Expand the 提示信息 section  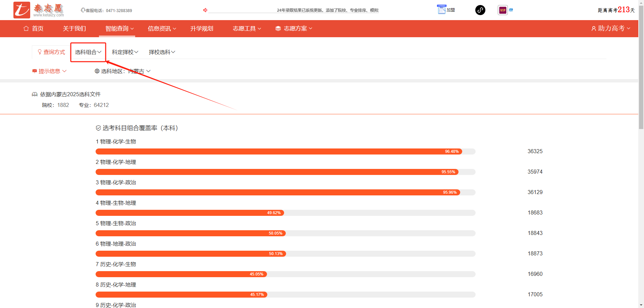click(49, 71)
